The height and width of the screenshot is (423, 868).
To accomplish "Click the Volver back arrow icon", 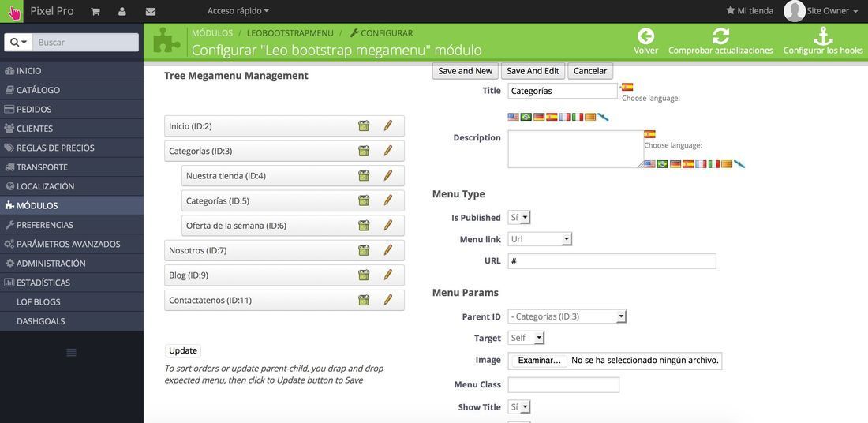I will [x=645, y=36].
